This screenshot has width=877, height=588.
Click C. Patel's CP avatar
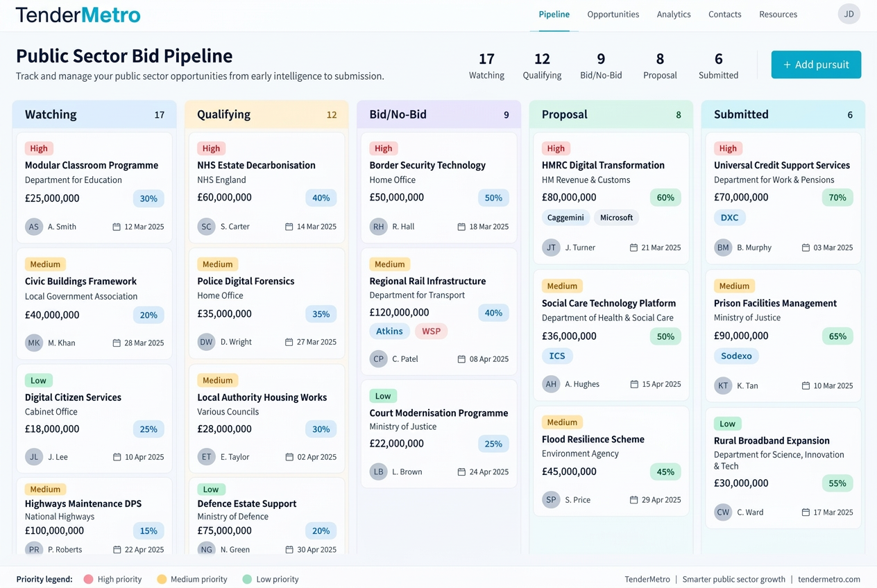pyautogui.click(x=378, y=359)
